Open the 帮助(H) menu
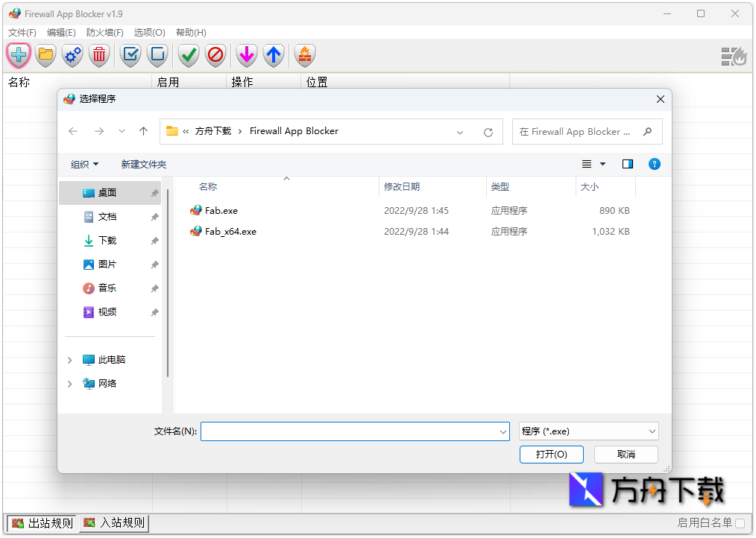This screenshot has height=538, width=756. click(x=191, y=32)
